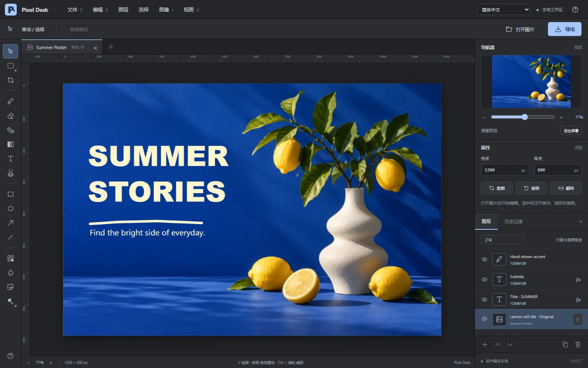The height and width of the screenshot is (368, 588).
Task: Switch to the 历史记录 tab
Action: tap(513, 221)
